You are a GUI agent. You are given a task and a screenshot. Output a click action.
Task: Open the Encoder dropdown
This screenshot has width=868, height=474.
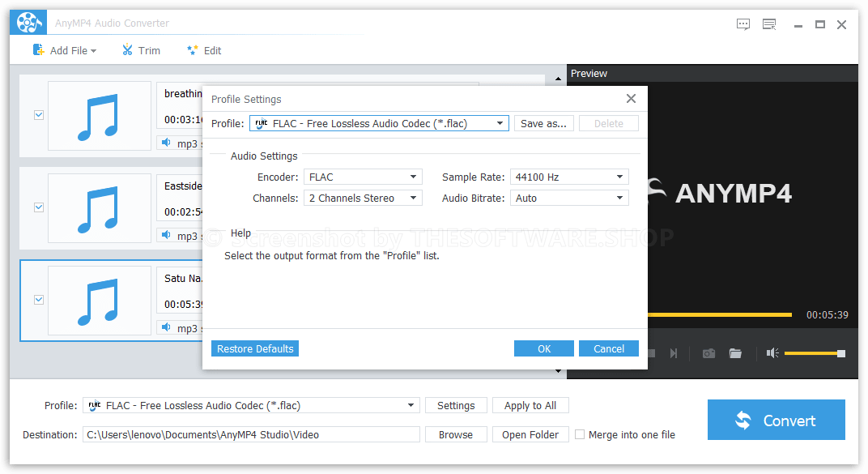363,177
